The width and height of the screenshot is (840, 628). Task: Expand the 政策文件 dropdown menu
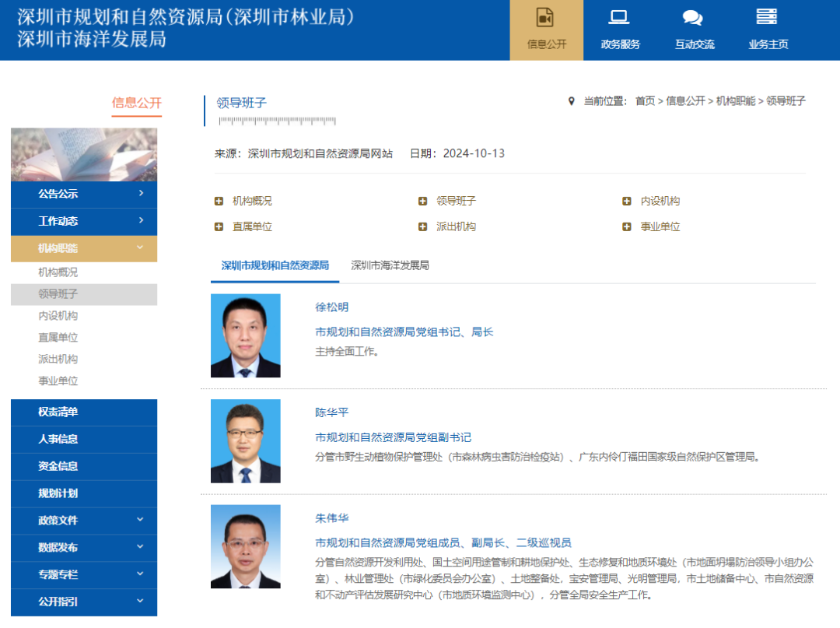click(x=141, y=520)
